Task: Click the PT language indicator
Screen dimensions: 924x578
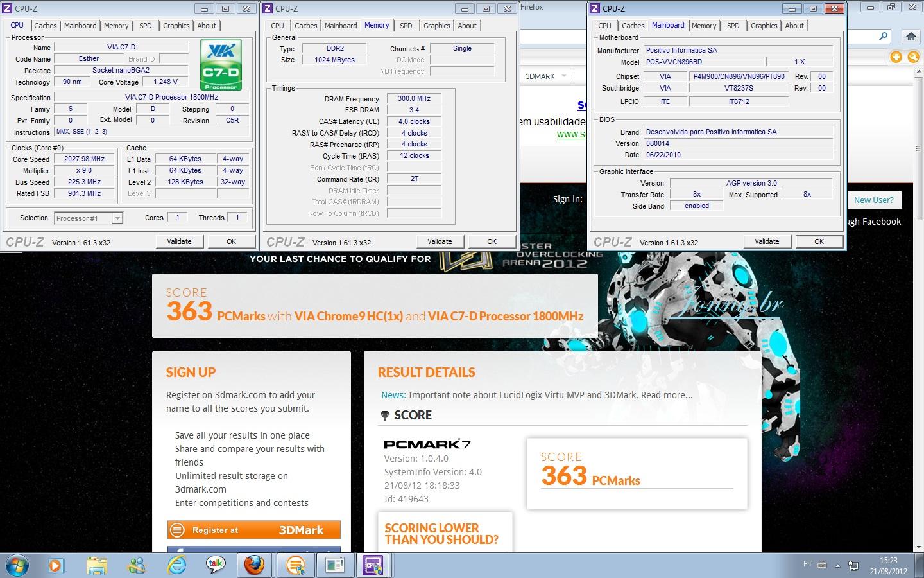Action: pyautogui.click(x=807, y=564)
